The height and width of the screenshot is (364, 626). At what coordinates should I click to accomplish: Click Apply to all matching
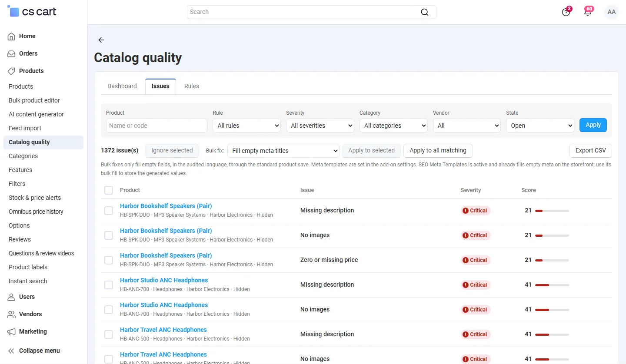pos(438,151)
